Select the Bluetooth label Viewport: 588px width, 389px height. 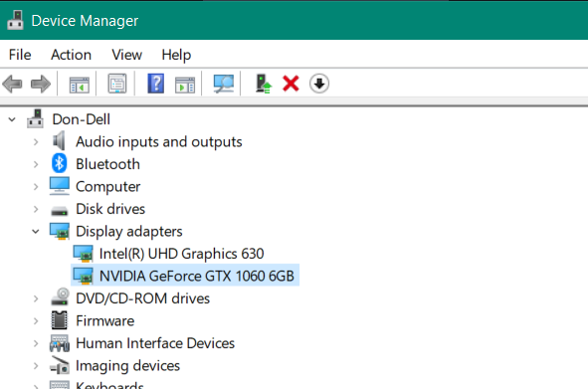click(x=107, y=164)
